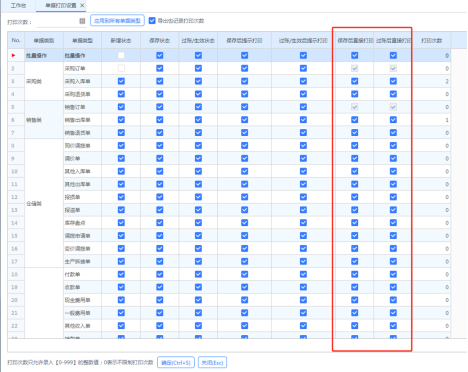Image resolution: width=468 pixels, height=372 pixels.
Task: Click the calculator icon in 打印次数 field
Action: click(x=82, y=21)
